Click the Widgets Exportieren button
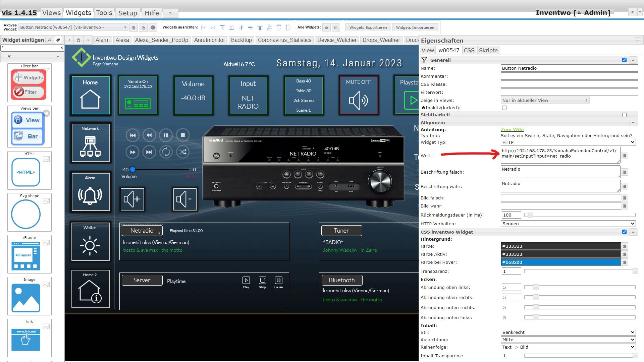Image resolution: width=644 pixels, height=362 pixels. coord(368,27)
